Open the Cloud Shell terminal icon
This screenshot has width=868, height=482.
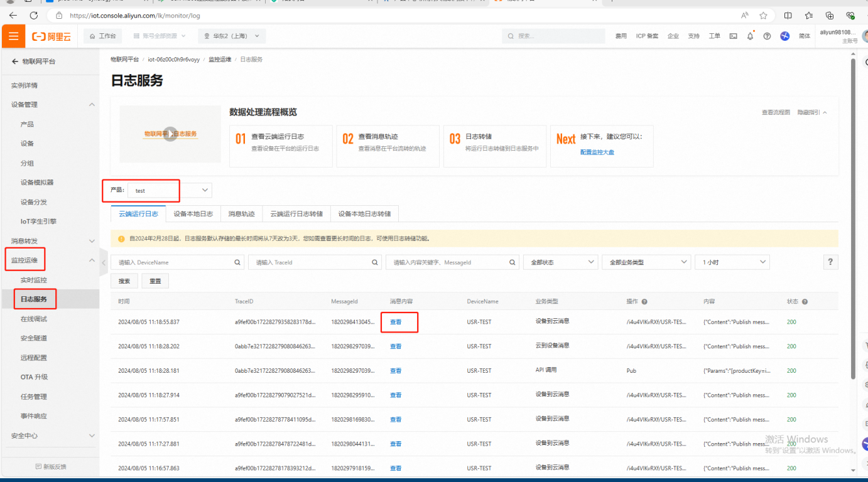(733, 36)
